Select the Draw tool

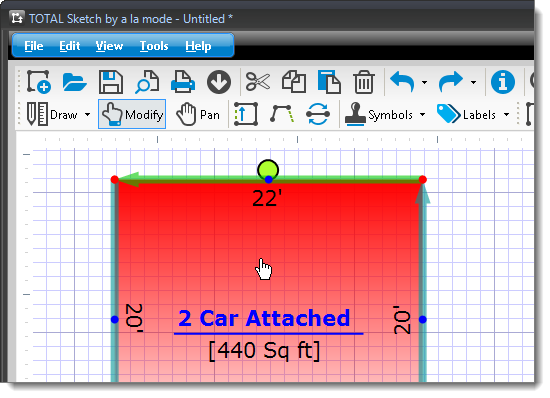(53, 114)
